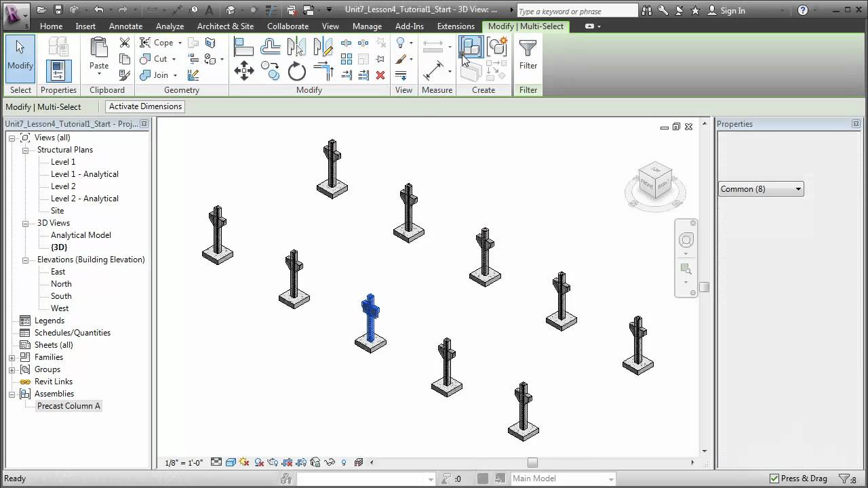Click the Align tool in Modify panel

click(243, 47)
